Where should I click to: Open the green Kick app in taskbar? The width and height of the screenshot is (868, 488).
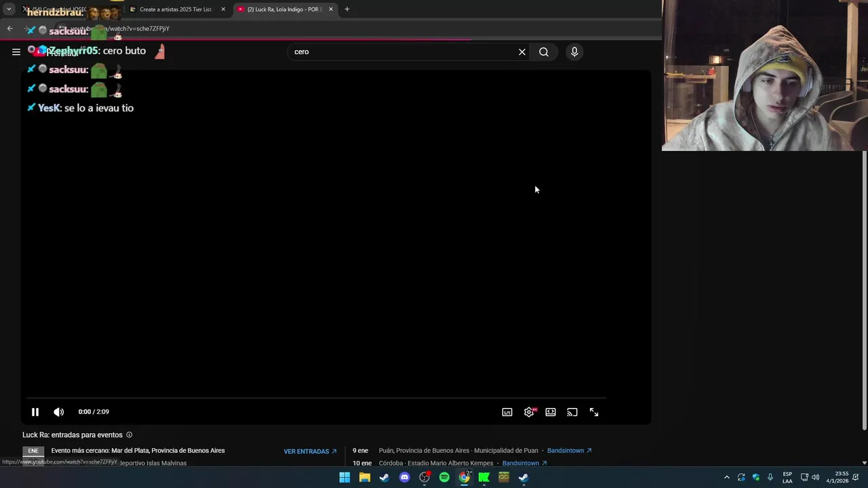point(484,477)
